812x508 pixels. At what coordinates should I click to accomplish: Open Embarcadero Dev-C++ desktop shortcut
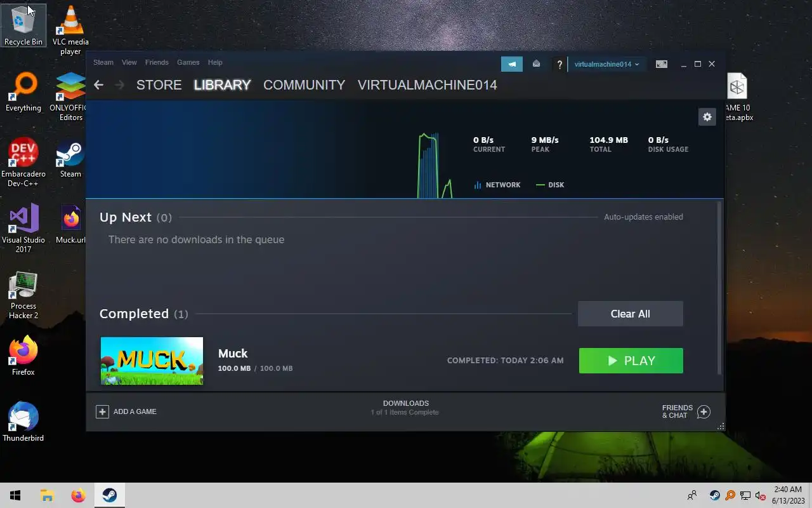[23, 163]
